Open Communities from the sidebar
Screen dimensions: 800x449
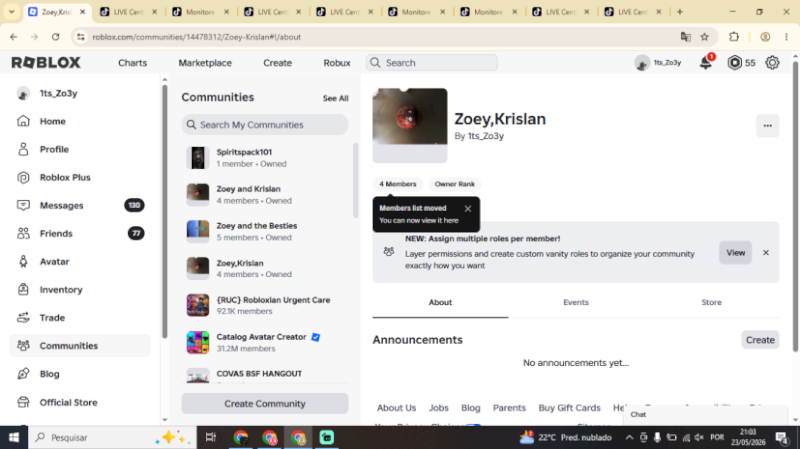tap(80, 346)
